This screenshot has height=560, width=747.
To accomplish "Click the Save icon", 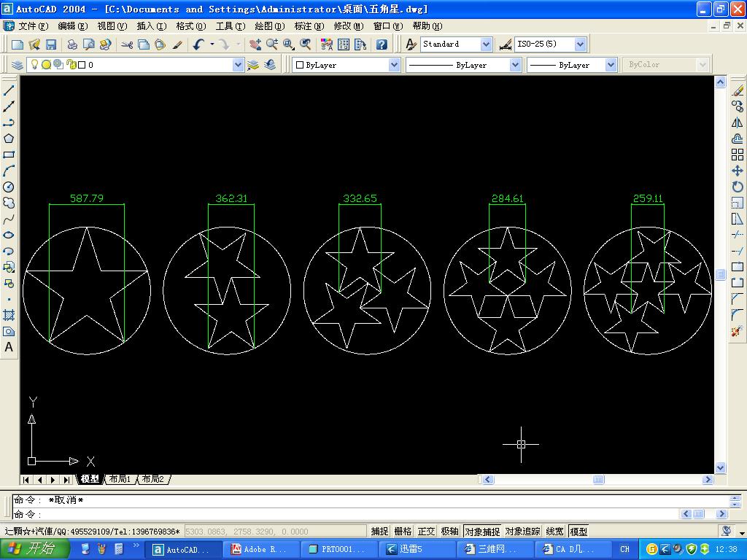I will click(51, 44).
